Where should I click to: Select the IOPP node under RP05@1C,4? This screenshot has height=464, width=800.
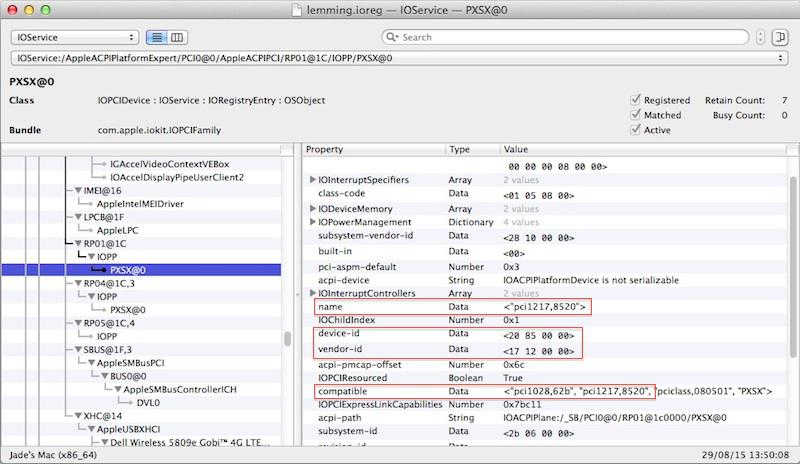pos(107,336)
